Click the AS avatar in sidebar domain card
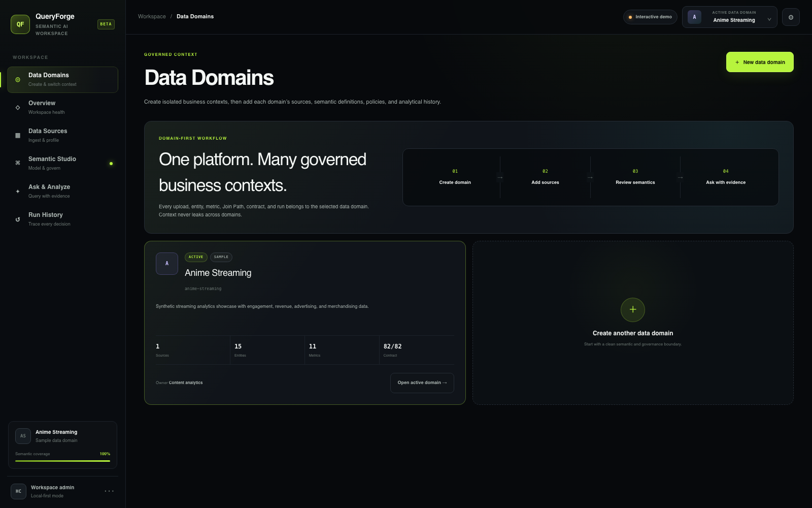This screenshot has width=812, height=508. (x=23, y=436)
